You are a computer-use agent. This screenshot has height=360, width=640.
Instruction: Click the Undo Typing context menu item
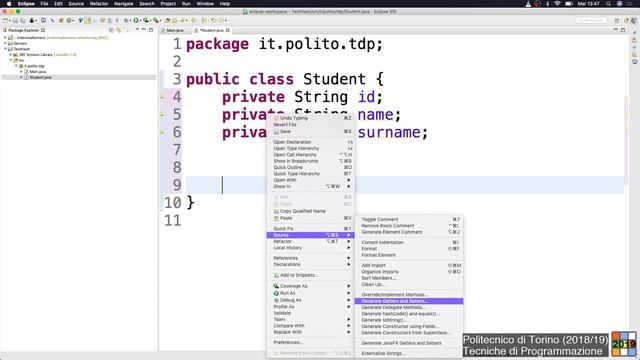(312, 118)
